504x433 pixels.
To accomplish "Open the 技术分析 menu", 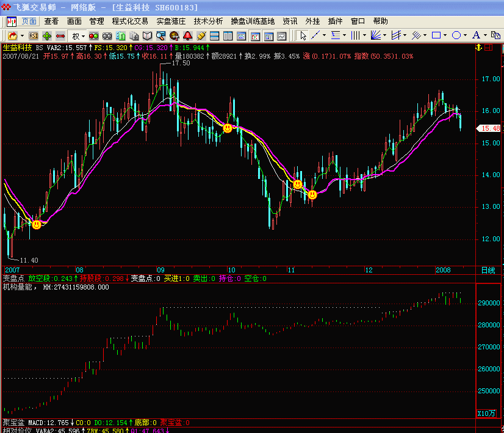I will [208, 21].
